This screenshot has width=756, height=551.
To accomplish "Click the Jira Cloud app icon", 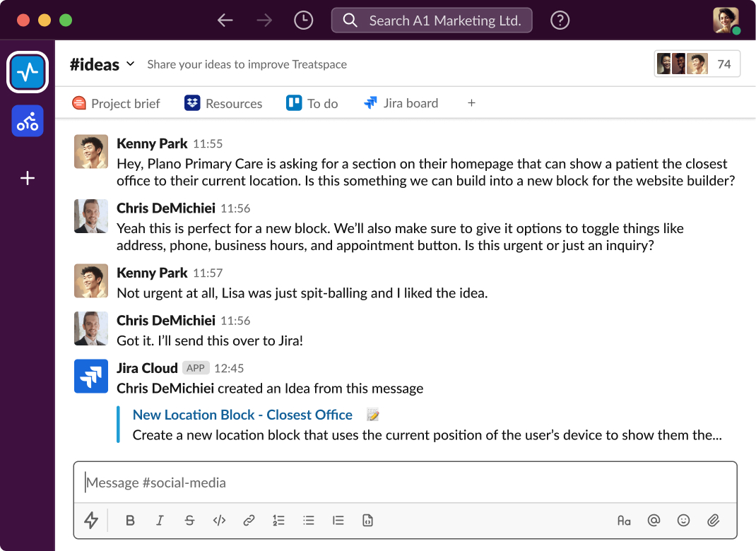I will tap(91, 376).
